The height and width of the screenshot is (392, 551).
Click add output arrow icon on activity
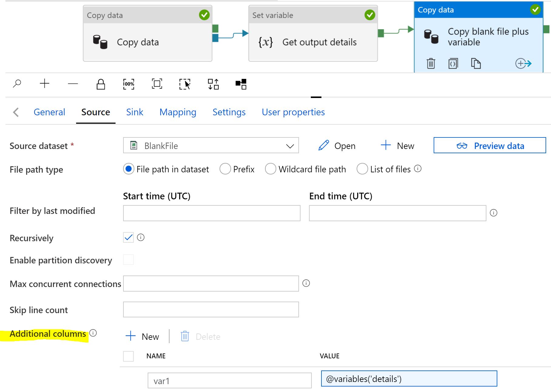point(523,63)
